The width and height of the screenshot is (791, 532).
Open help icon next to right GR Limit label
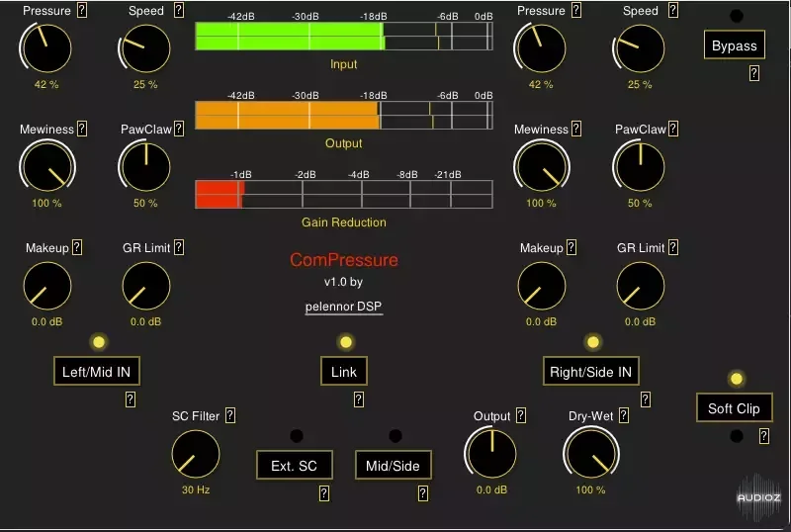coord(673,247)
